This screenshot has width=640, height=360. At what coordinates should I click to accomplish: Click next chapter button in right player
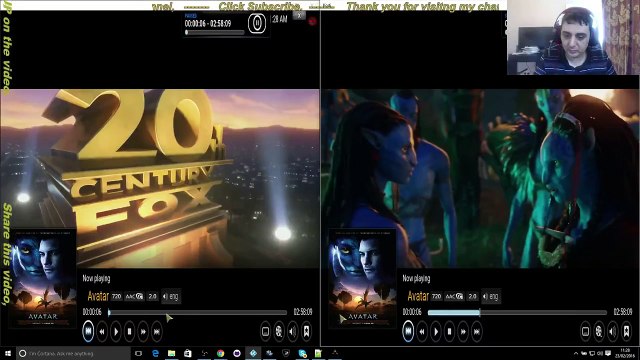(x=477, y=332)
